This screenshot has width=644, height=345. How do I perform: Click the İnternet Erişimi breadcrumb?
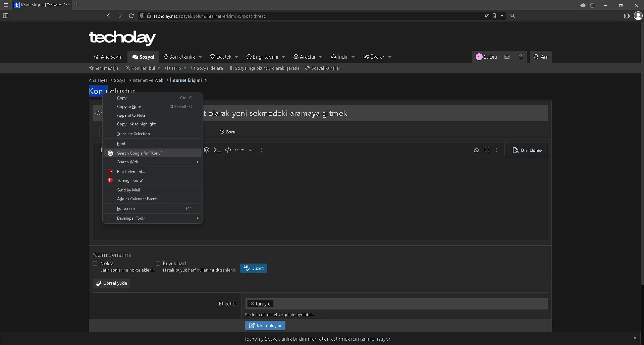click(x=186, y=80)
